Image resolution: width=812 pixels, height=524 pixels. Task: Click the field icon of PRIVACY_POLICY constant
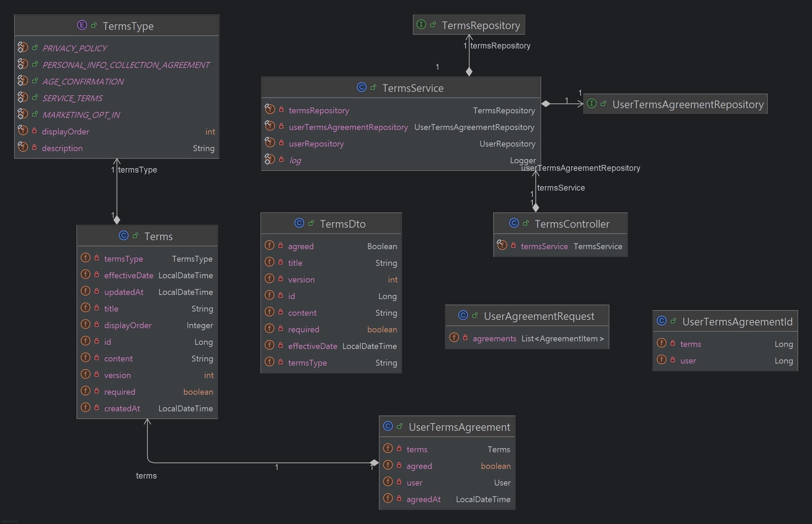(x=23, y=47)
